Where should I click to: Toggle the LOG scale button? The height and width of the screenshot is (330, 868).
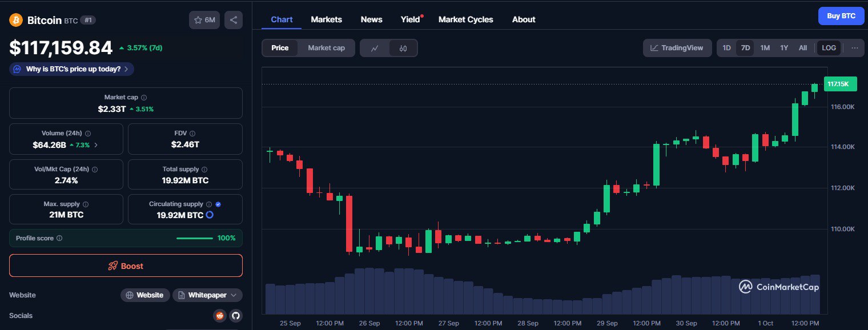point(829,48)
